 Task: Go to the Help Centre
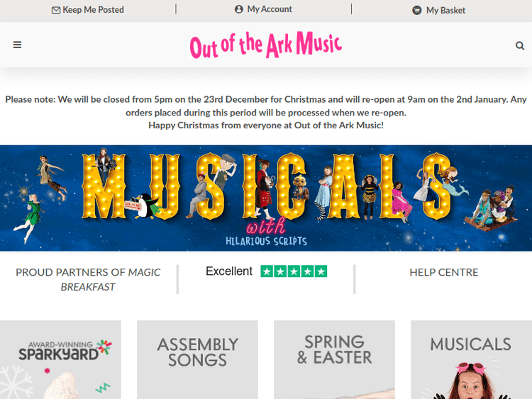pos(443,272)
